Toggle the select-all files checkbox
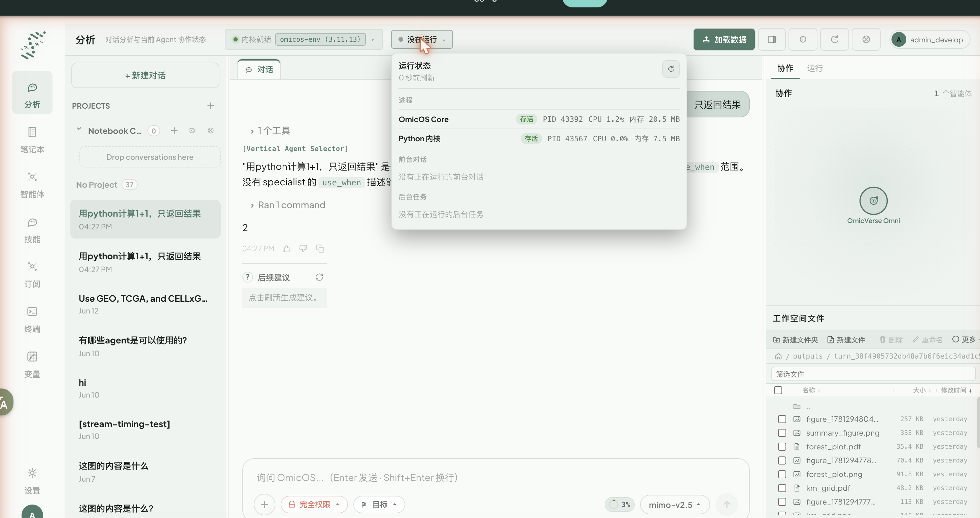The width and height of the screenshot is (980, 518). pyautogui.click(x=778, y=390)
